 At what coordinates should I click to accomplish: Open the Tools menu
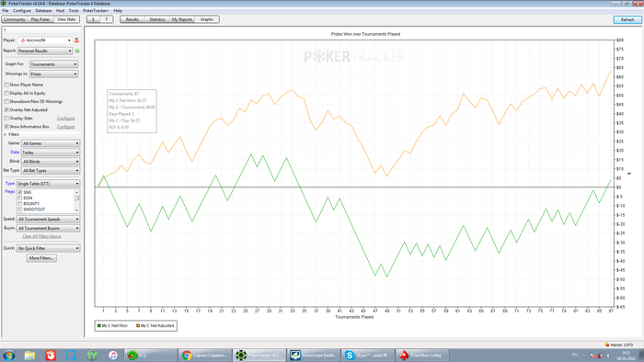pos(74,11)
